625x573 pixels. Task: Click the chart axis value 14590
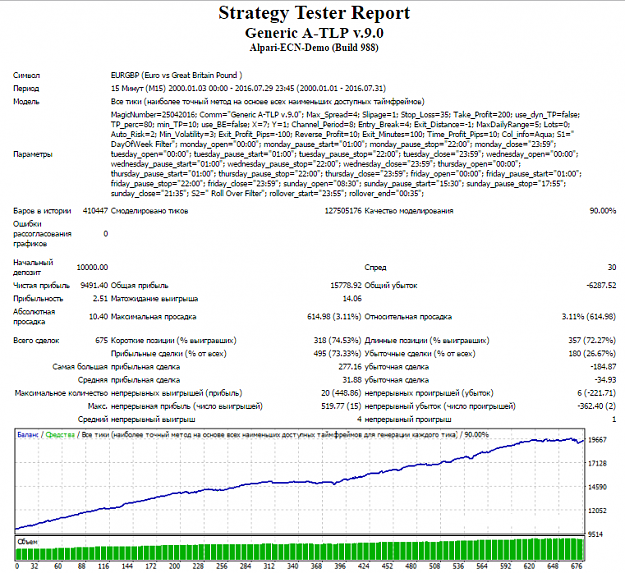tap(597, 487)
